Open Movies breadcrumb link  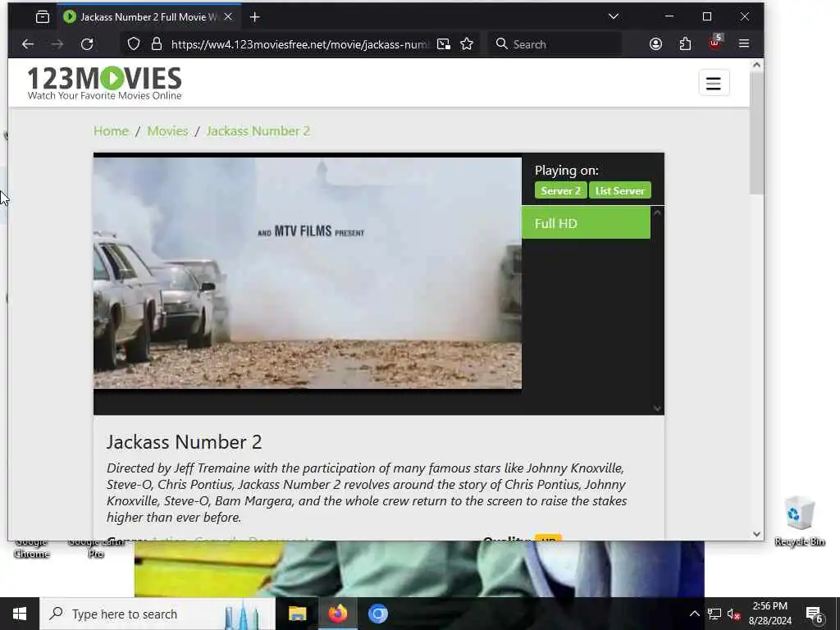pyautogui.click(x=167, y=131)
